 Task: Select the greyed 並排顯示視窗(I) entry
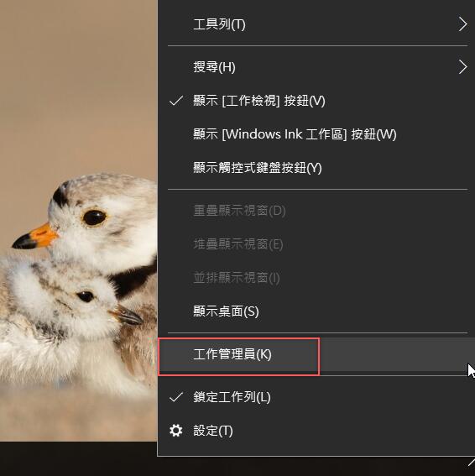316,278
